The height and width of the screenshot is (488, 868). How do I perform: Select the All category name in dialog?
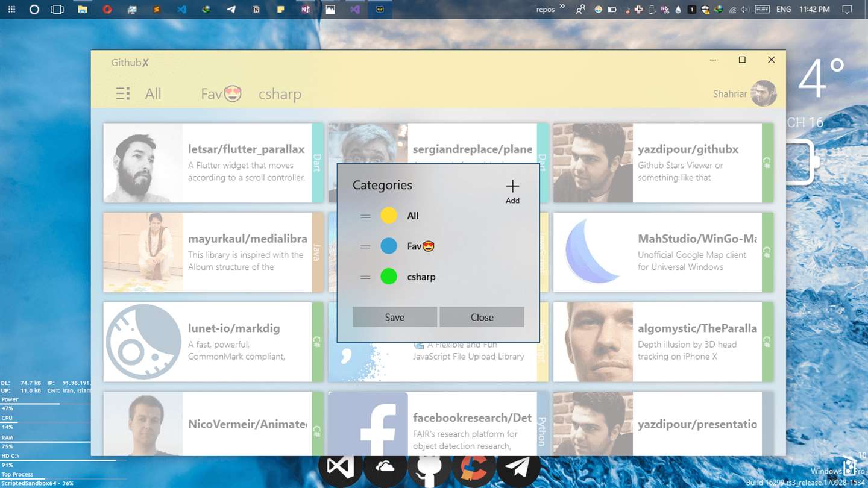click(413, 216)
